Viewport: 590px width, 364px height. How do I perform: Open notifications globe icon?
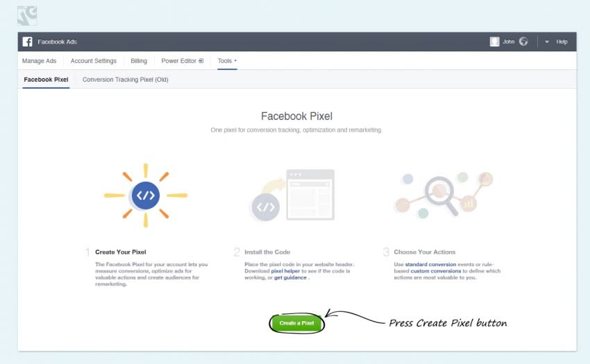523,42
